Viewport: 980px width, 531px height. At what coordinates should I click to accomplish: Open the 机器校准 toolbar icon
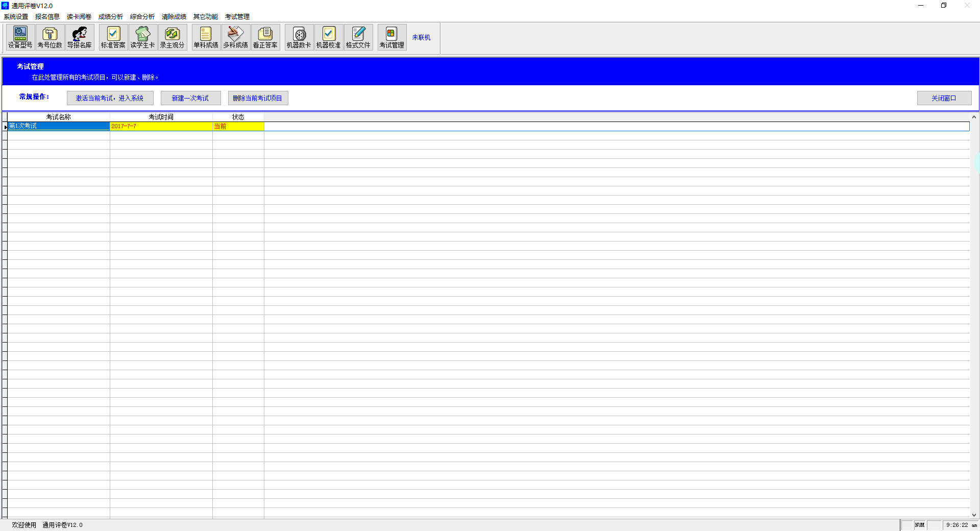pyautogui.click(x=329, y=38)
